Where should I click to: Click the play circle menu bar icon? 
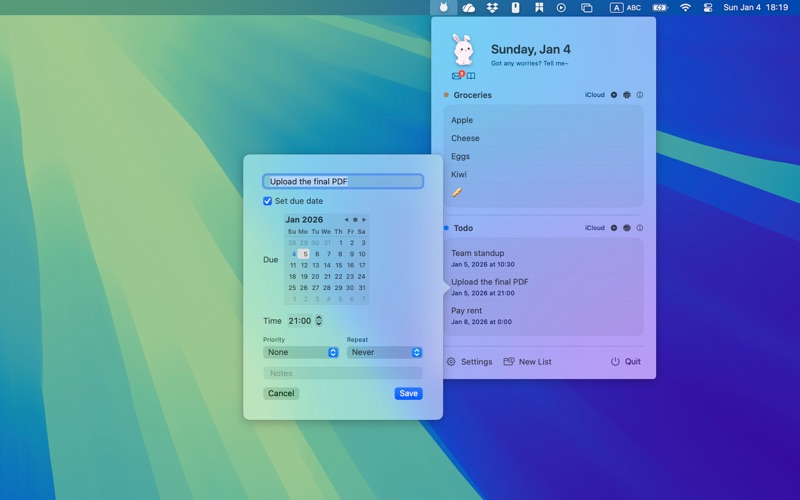(x=561, y=8)
